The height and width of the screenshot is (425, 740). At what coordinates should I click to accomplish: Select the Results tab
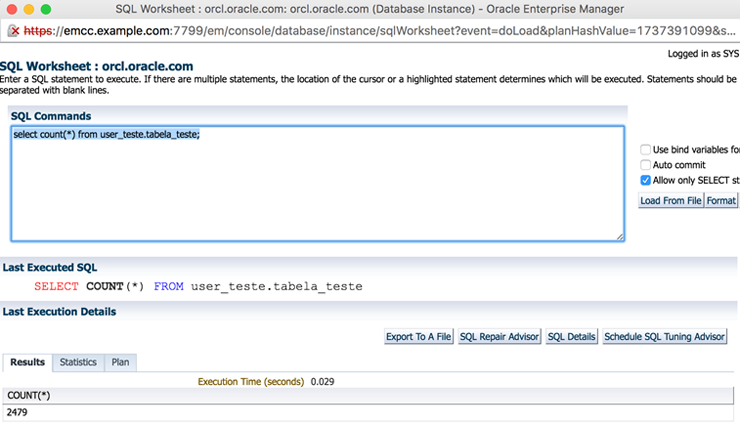(x=27, y=362)
